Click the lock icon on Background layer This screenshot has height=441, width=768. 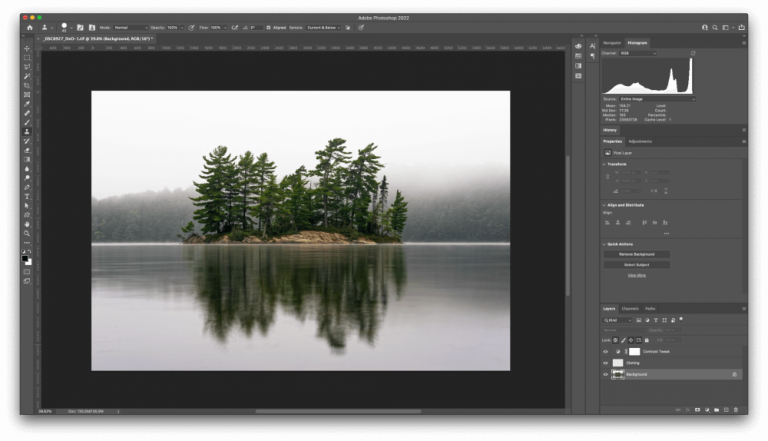[734, 374]
